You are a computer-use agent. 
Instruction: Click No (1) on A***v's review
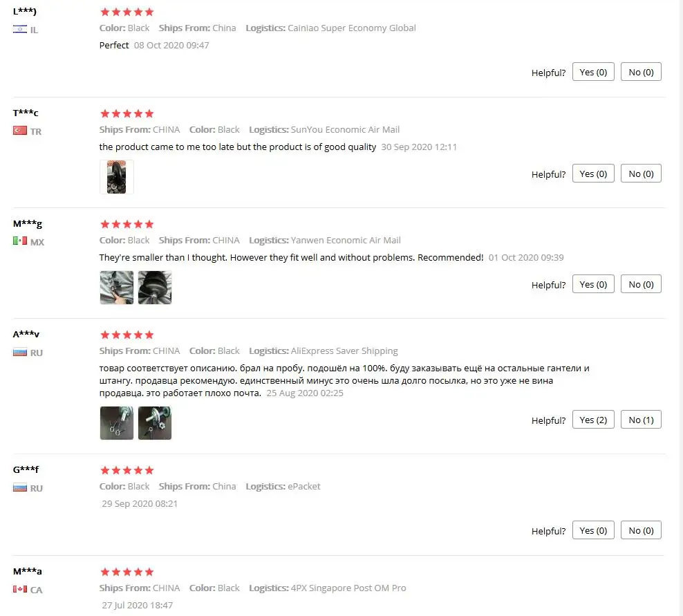[641, 420]
